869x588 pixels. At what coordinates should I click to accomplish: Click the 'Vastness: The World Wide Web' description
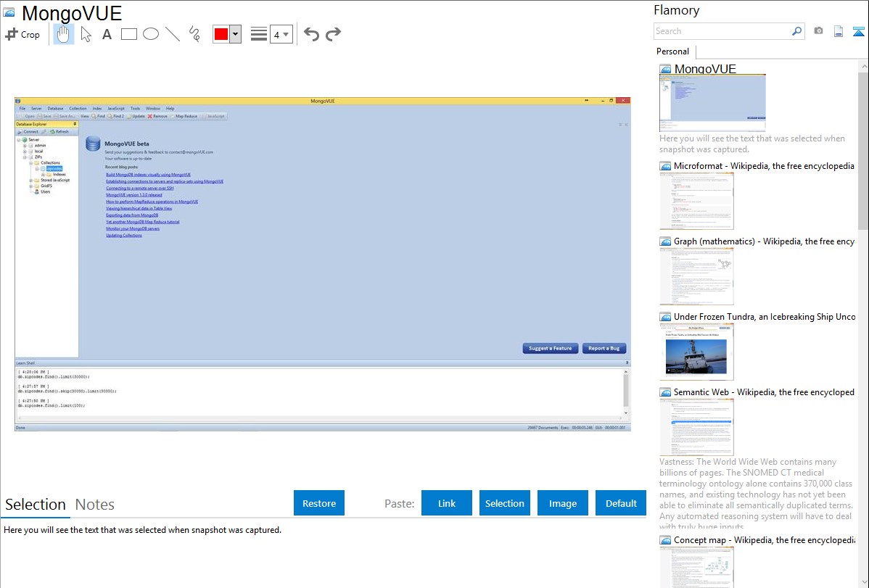(x=756, y=494)
